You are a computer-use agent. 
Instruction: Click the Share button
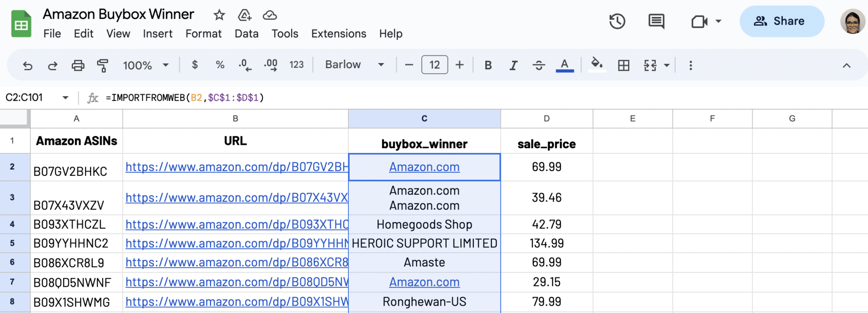(x=782, y=21)
